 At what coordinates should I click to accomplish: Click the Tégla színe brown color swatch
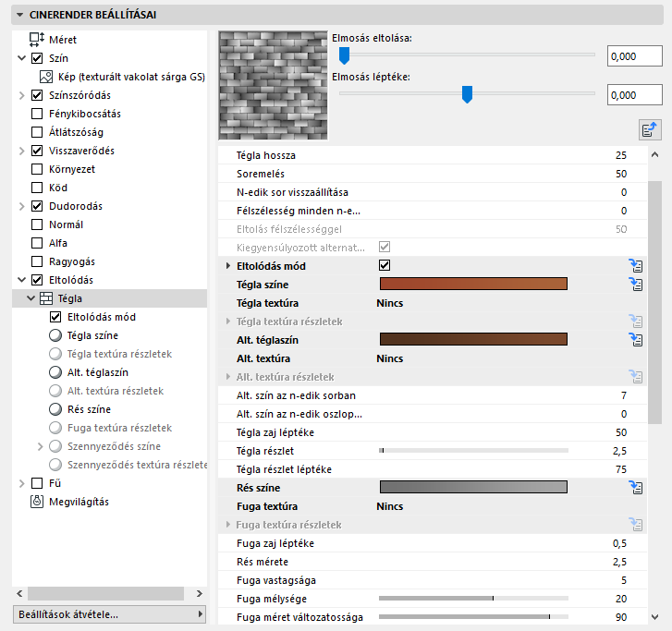473,285
